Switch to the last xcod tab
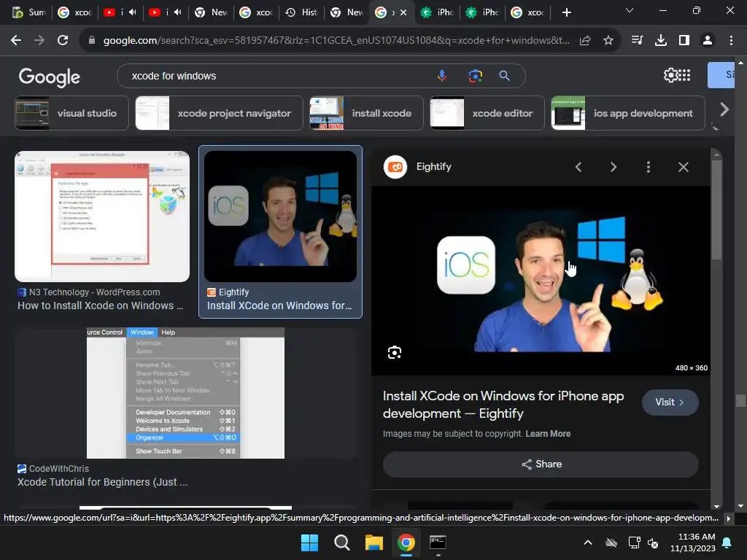Viewport: 747px width, 560px height. pyautogui.click(x=527, y=12)
